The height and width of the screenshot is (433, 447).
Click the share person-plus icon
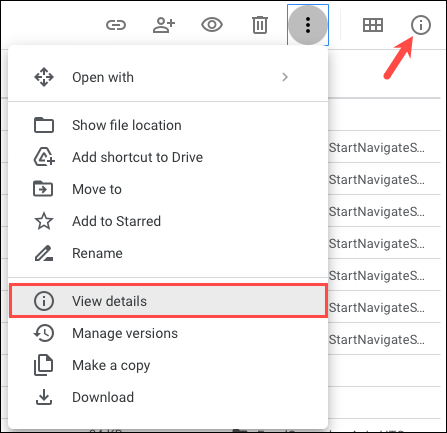pyautogui.click(x=164, y=25)
